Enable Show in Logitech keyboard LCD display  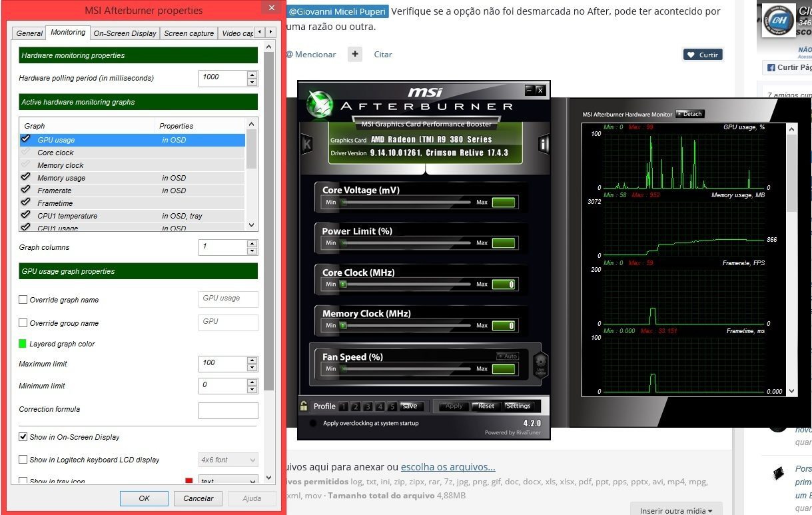tap(23, 460)
